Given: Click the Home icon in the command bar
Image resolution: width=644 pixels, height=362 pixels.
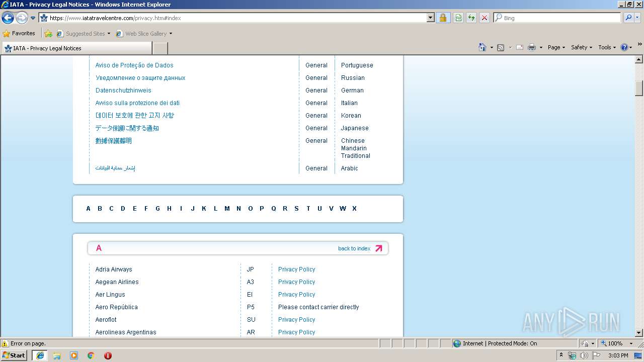Looking at the screenshot, I should click(x=482, y=47).
